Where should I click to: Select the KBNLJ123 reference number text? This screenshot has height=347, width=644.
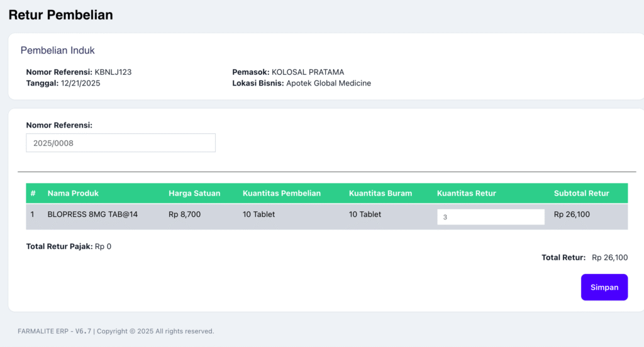113,72
